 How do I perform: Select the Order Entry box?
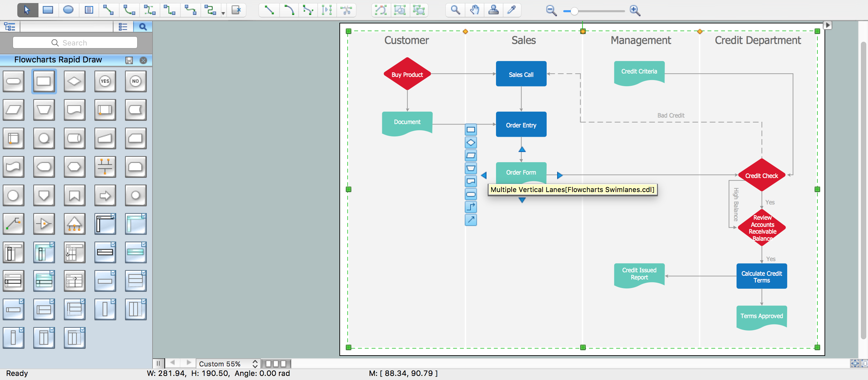click(x=521, y=124)
